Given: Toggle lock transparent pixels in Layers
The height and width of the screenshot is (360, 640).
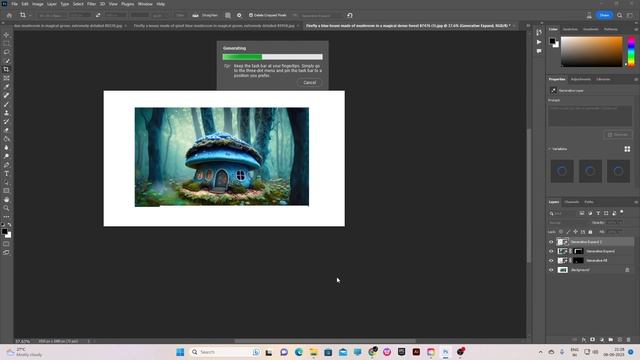Looking at the screenshot, I should pyautogui.click(x=561, y=232).
